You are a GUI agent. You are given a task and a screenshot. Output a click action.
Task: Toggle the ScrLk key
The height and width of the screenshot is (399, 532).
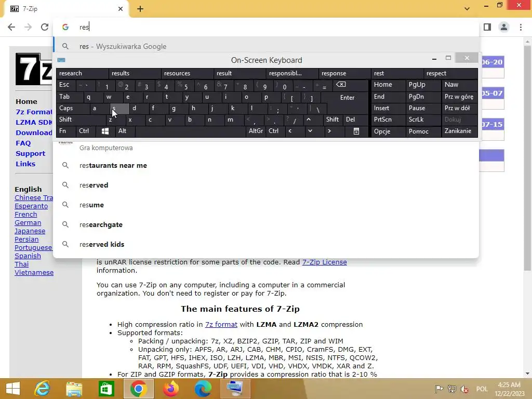pyautogui.click(x=423, y=120)
